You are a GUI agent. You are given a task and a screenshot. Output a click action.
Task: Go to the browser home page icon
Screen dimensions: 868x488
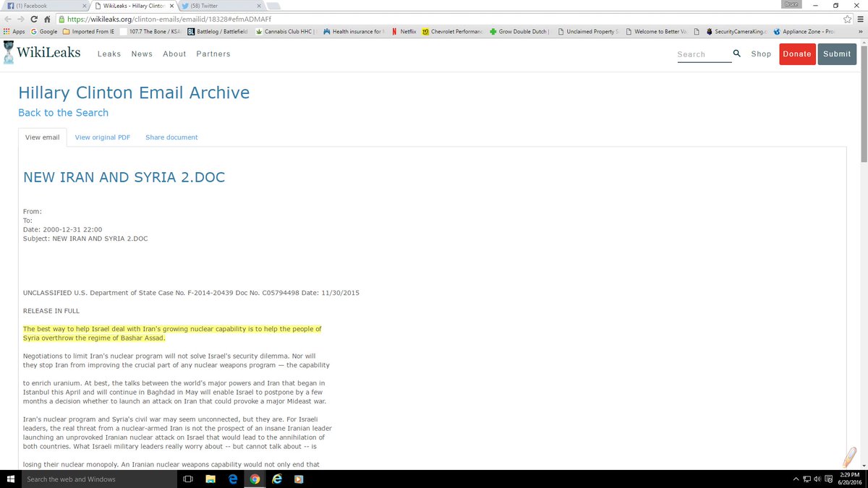pyautogui.click(x=46, y=19)
